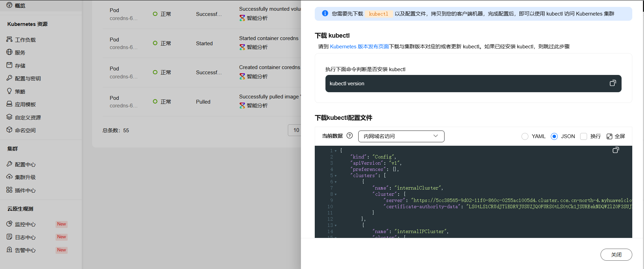Click the 自定义资源 layers icon
The image size is (644, 269).
point(9,117)
